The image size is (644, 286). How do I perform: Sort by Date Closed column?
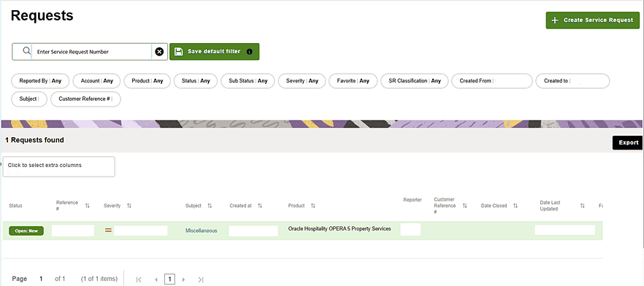pyautogui.click(x=515, y=206)
